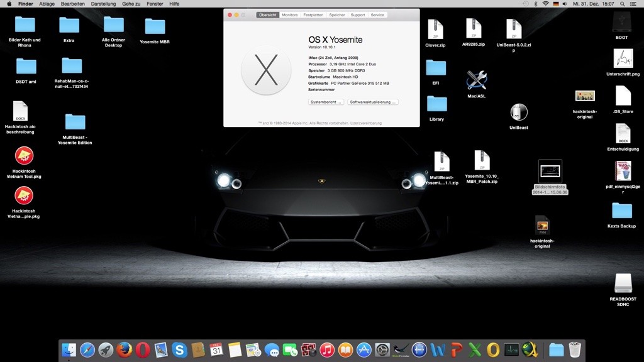Open Firefox from the Dock
Screen dimensions: 644x362
pos(124,350)
